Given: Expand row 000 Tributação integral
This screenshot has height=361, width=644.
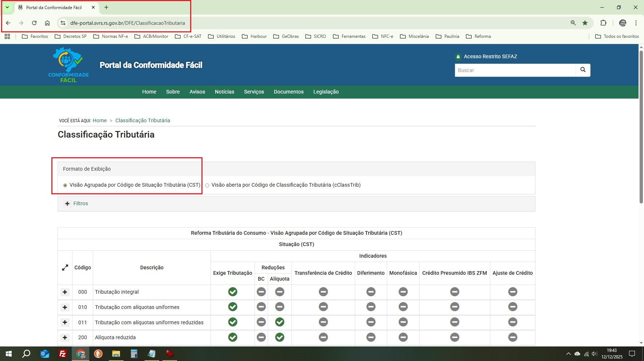Looking at the screenshot, I should 65,292.
